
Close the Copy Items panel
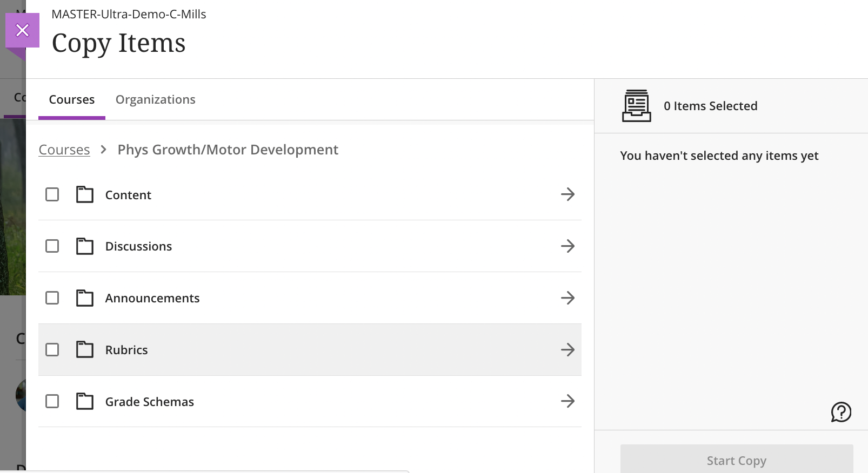tap(22, 30)
